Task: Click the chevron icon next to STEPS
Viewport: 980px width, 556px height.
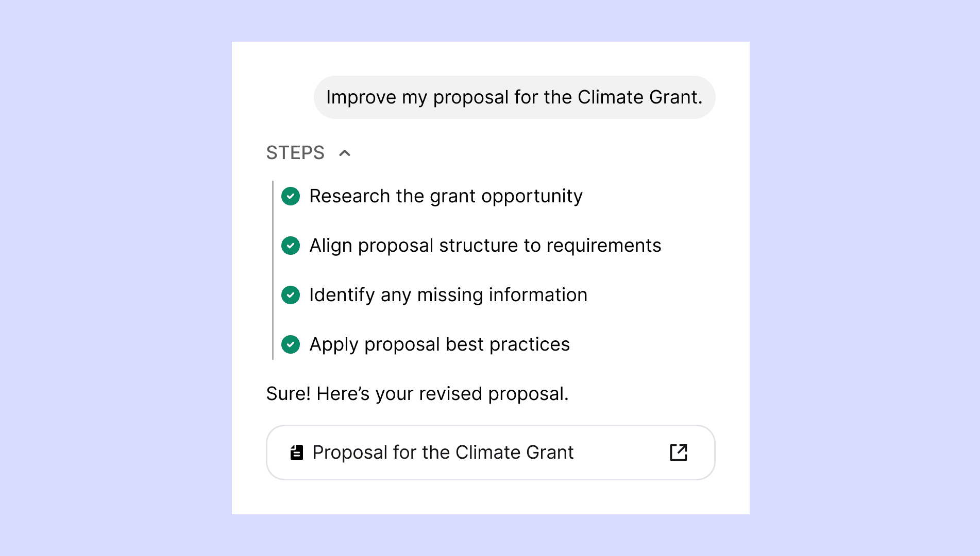Action: coord(344,153)
